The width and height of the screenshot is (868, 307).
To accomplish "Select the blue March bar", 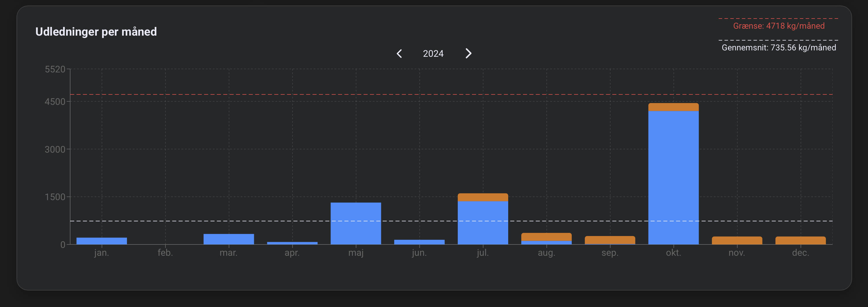I will [229, 239].
